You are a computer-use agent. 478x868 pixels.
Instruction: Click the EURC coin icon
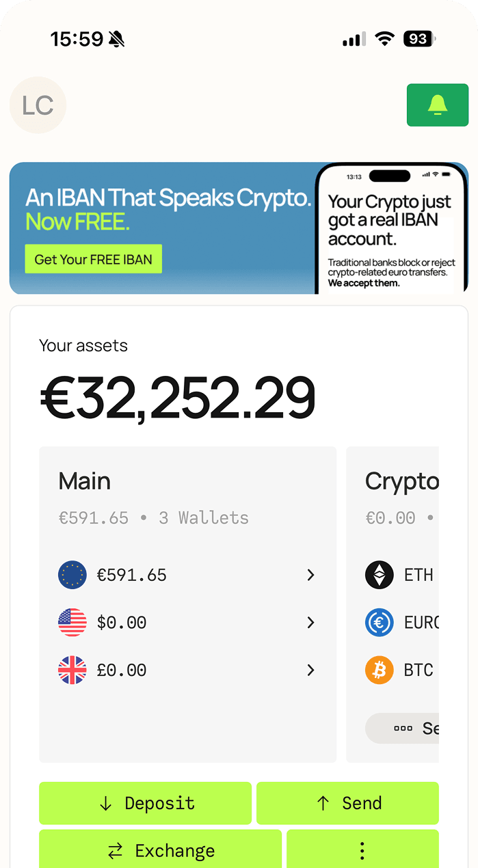[x=379, y=623]
